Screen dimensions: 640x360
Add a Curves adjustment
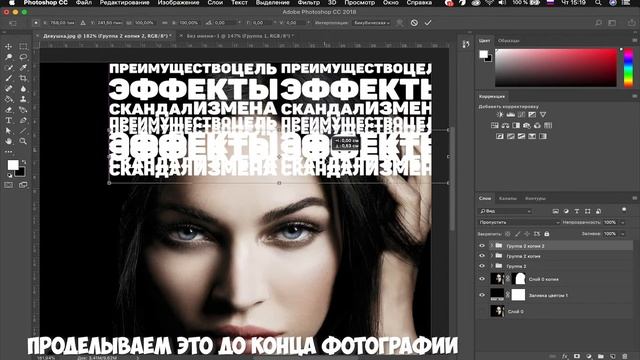click(521, 115)
